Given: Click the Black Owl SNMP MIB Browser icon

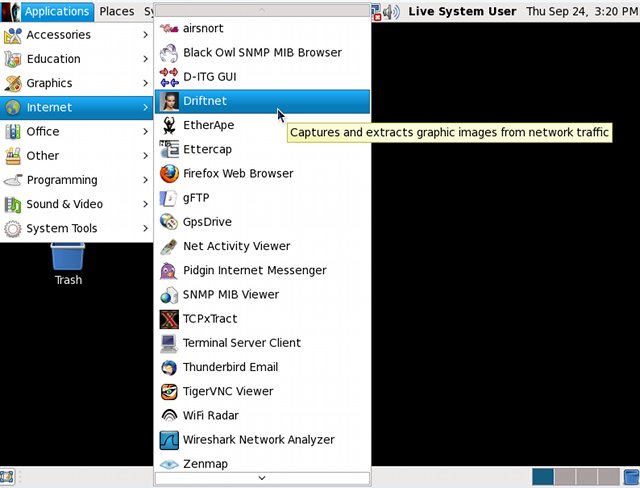Looking at the screenshot, I should [x=169, y=53].
